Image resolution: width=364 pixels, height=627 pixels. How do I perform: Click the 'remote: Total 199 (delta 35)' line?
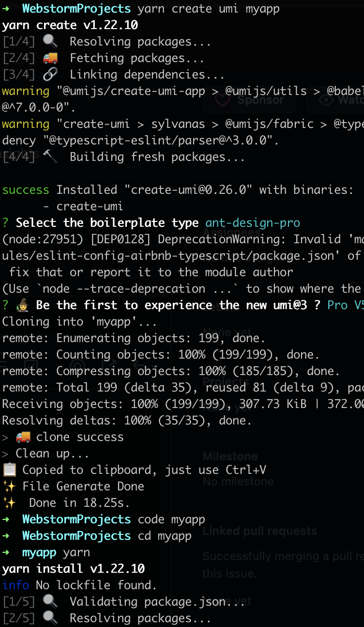point(183,388)
